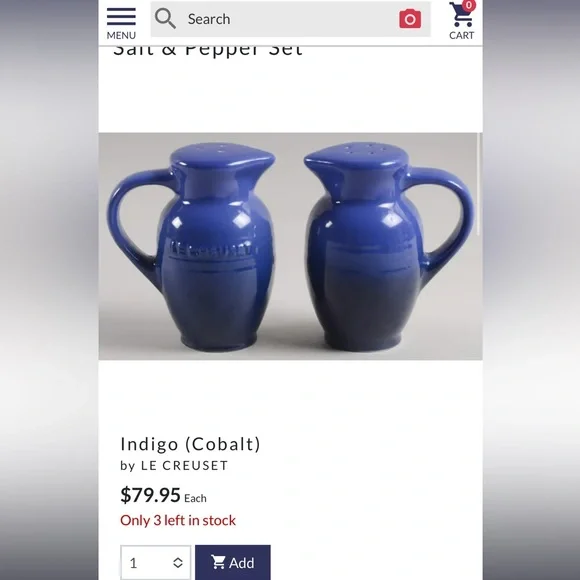Click the CART text label
580x580 pixels.
click(x=461, y=36)
